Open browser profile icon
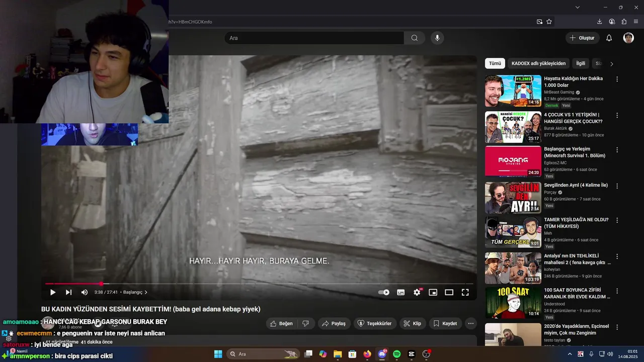The width and height of the screenshot is (644, 362). 612,22
